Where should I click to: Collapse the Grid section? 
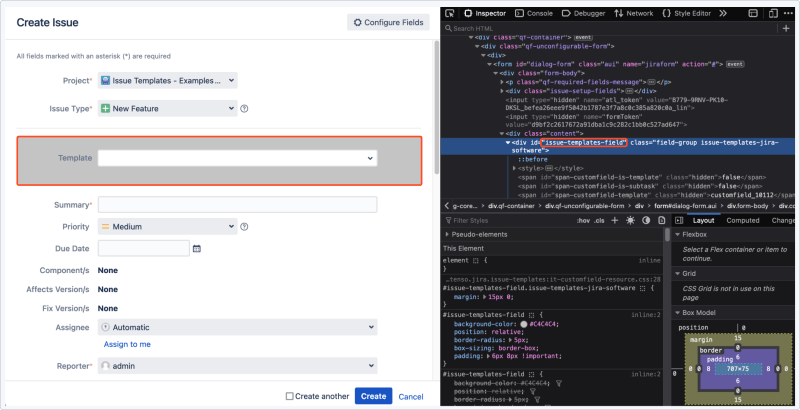coord(678,274)
